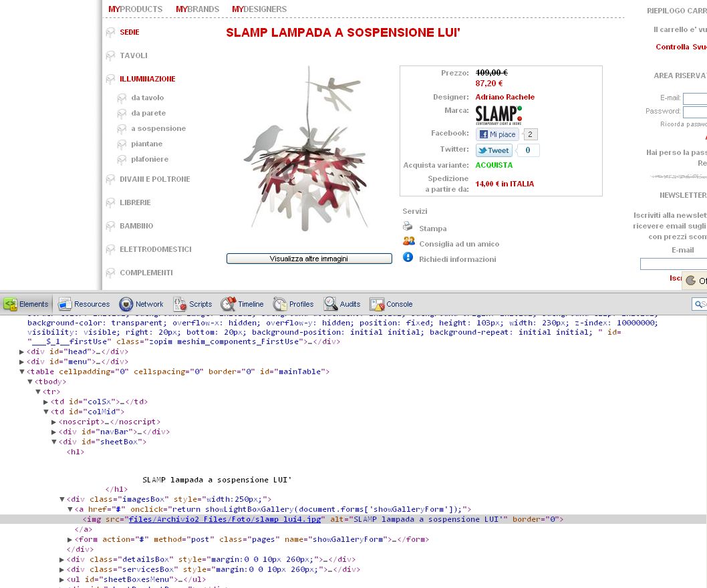Open the slamp_lui4.jpg src link
Viewport: 707px width, 588px height.
point(225,519)
